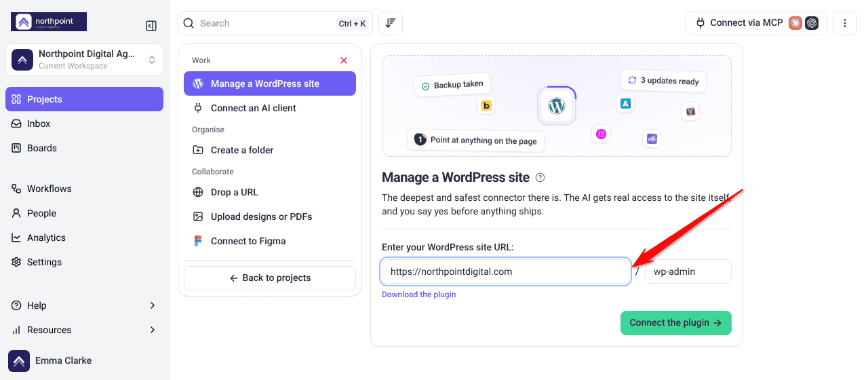Click the Inbox tray icon
This screenshot has width=868, height=380.
click(16, 123)
